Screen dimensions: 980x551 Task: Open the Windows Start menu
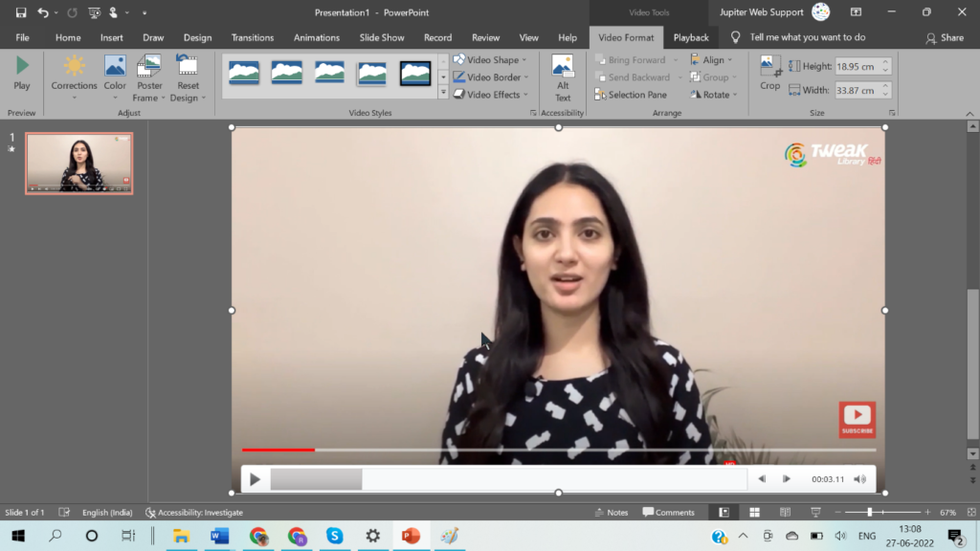click(x=18, y=536)
